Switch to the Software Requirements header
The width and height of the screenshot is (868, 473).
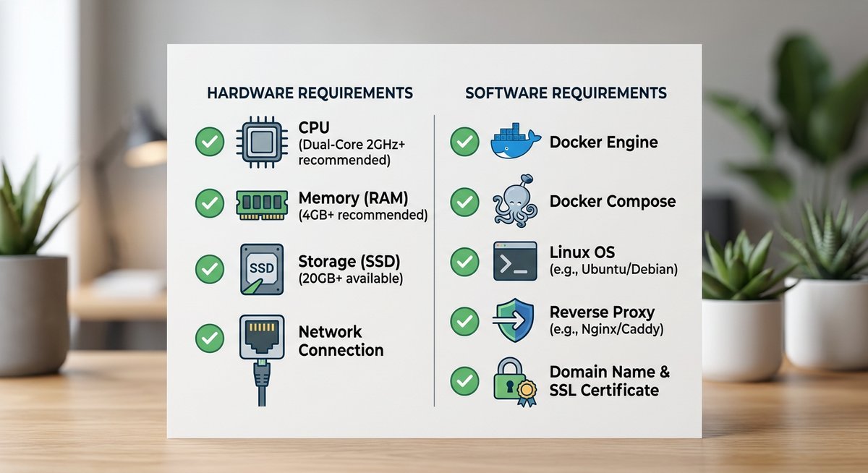click(566, 93)
